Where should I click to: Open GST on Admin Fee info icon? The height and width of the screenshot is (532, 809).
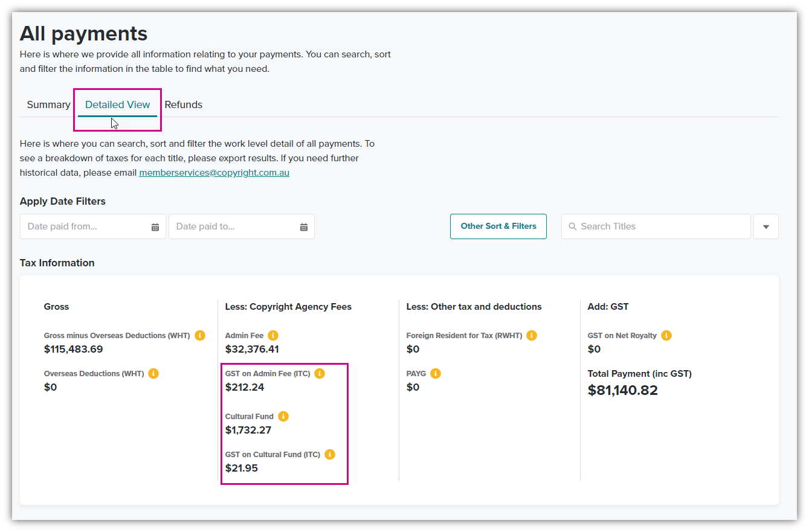coord(320,373)
